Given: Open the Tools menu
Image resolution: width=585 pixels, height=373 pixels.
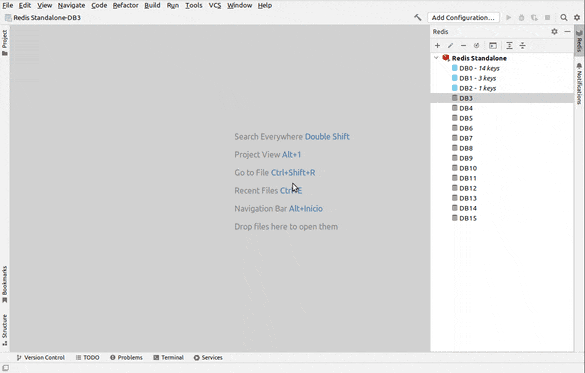Looking at the screenshot, I should click(194, 5).
